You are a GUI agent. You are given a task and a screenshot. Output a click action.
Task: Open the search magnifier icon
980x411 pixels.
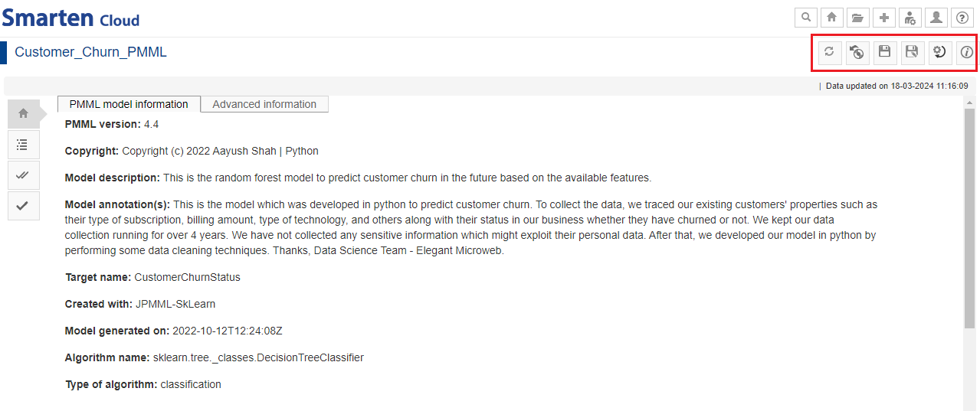coord(805,18)
